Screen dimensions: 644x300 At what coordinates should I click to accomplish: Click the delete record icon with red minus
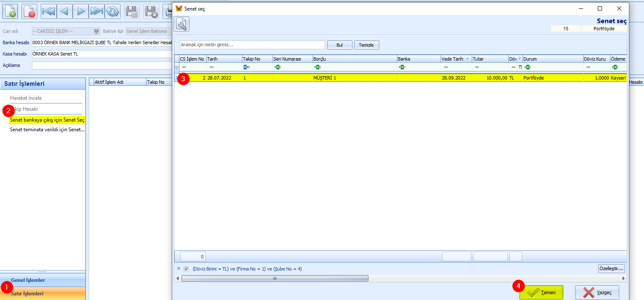(x=29, y=11)
